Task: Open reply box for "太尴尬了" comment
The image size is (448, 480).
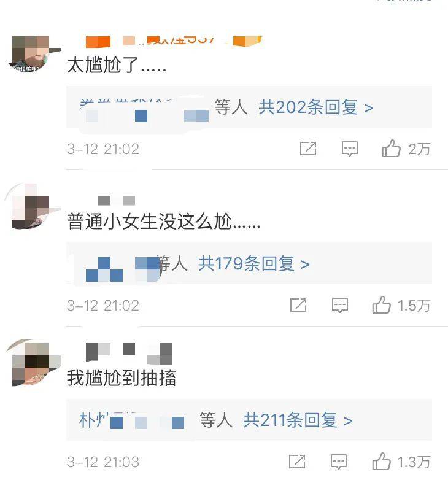Action: coord(350,149)
